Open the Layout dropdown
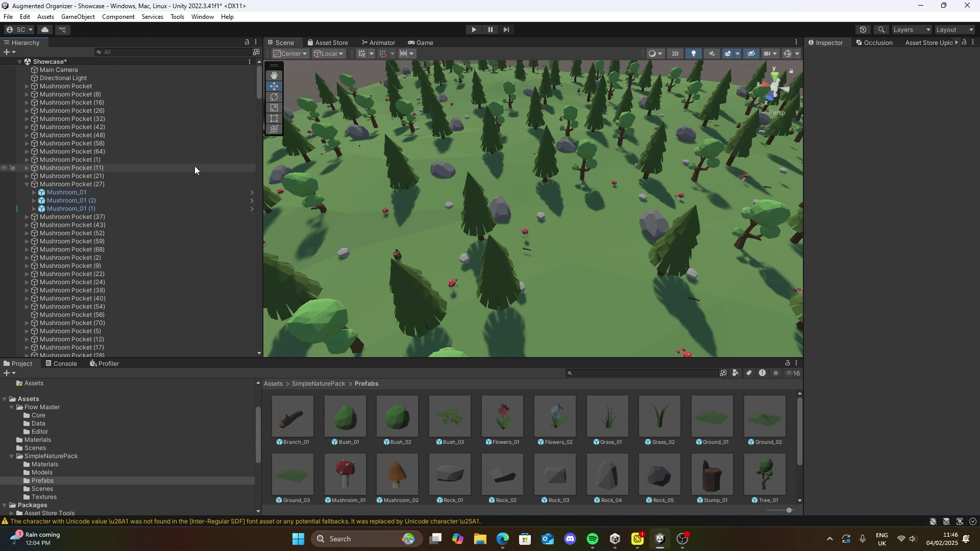Viewport: 980px width, 551px height. pos(955,30)
